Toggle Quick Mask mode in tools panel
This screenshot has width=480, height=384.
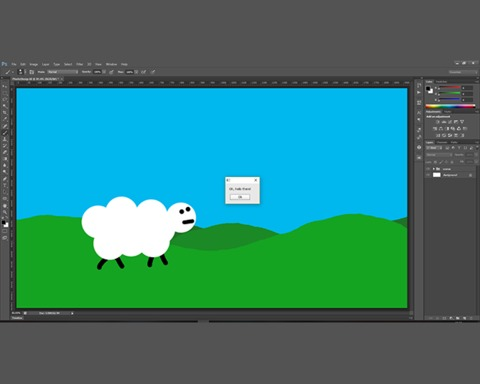point(5,231)
